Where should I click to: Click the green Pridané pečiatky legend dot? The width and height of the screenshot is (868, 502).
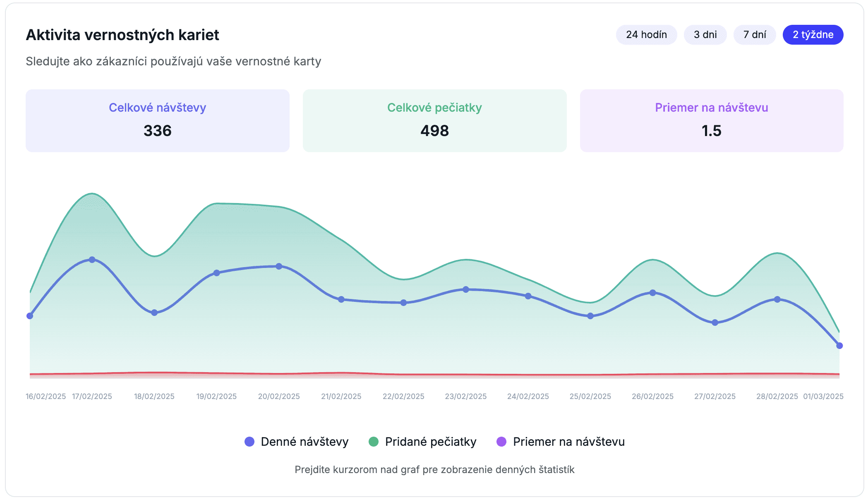pos(374,442)
